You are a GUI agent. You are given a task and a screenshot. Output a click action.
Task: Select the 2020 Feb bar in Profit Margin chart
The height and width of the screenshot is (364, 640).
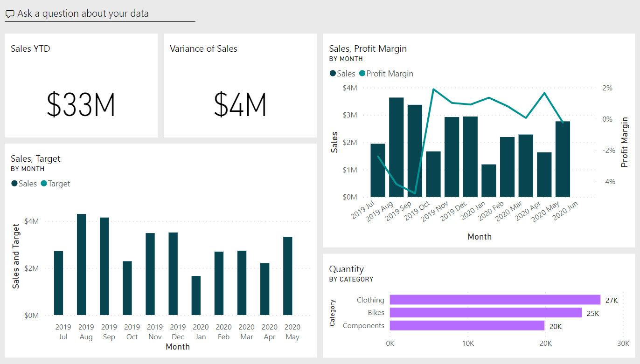[507, 167]
